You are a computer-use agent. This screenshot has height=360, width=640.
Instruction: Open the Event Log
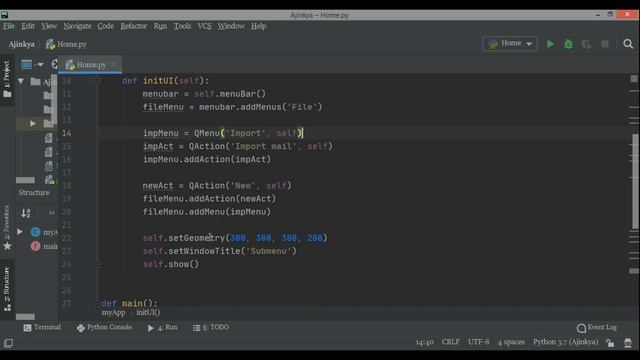(597, 327)
